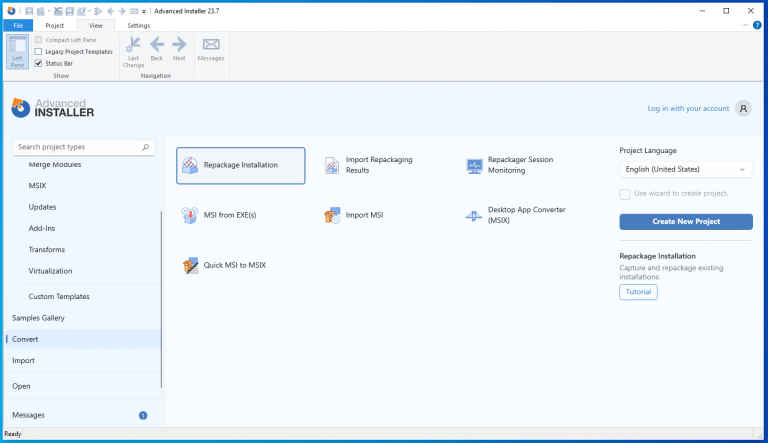Open the Messages entry in left pane
768x443 pixels.
(x=28, y=415)
